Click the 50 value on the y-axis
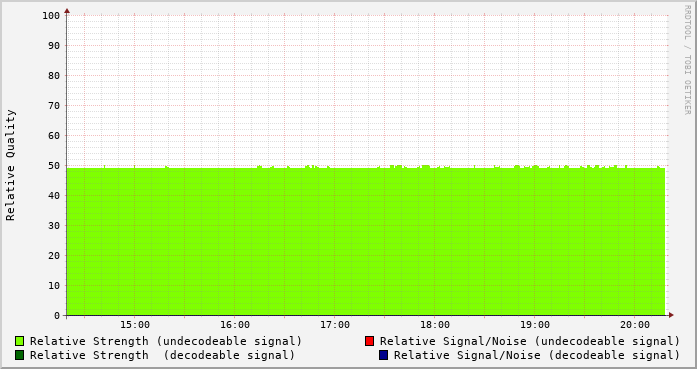The image size is (697, 369). (54, 166)
